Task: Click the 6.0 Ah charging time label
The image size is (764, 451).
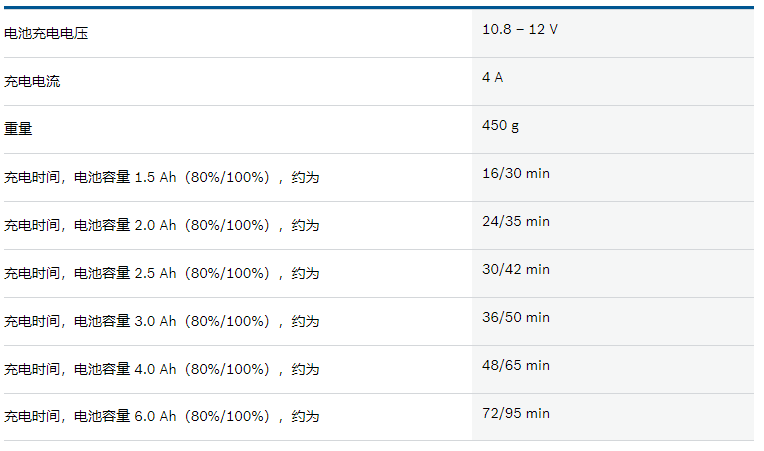Action: 161,416
